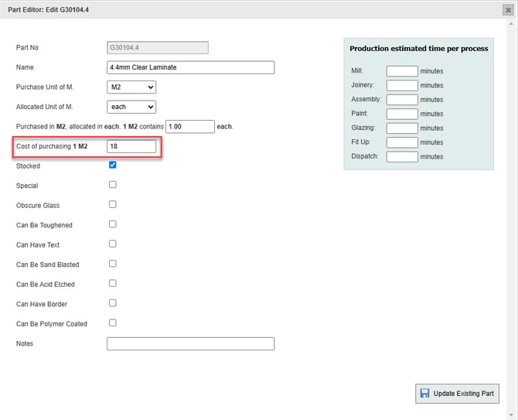Click the save disk icon on Update button
The width and height of the screenshot is (518, 420).
(x=424, y=393)
